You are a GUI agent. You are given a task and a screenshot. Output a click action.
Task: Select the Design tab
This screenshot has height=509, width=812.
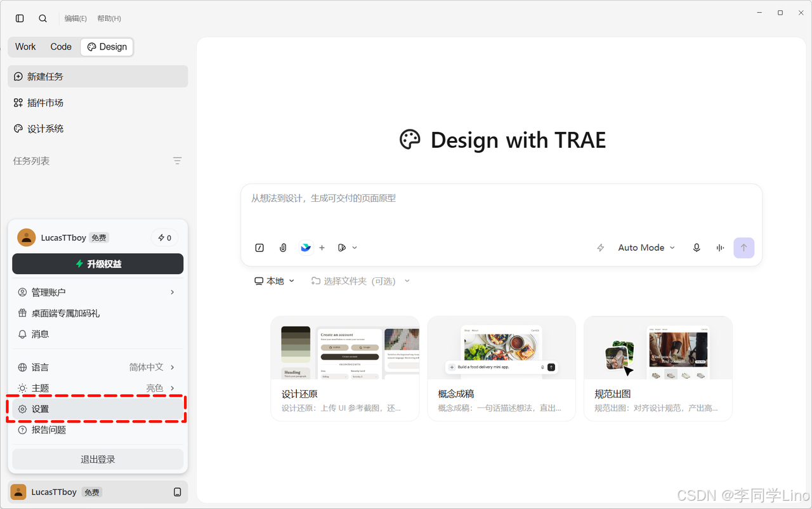(107, 46)
